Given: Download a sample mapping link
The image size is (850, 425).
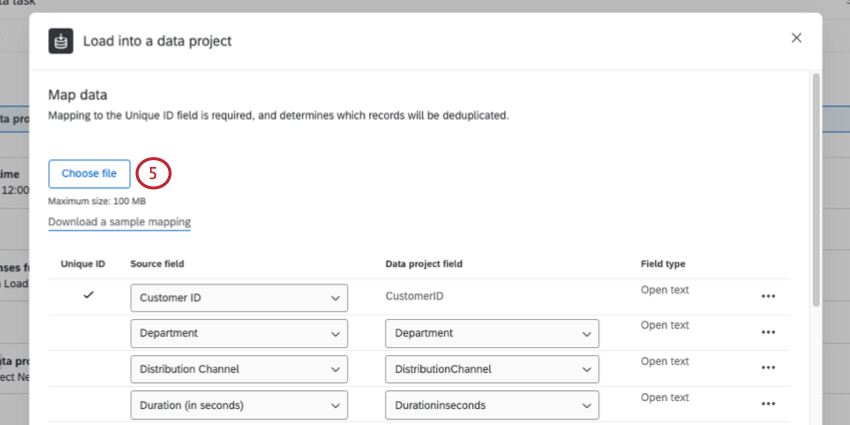Looking at the screenshot, I should pyautogui.click(x=119, y=222).
